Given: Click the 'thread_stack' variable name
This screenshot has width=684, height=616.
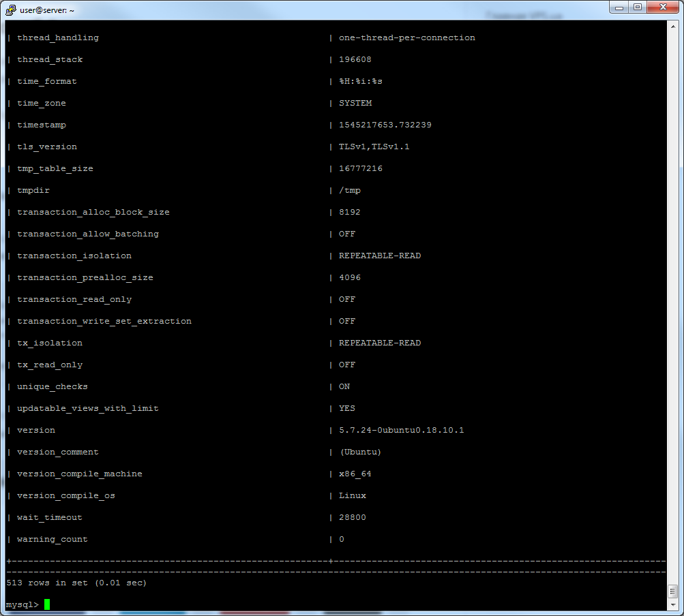Looking at the screenshot, I should tap(50, 60).
